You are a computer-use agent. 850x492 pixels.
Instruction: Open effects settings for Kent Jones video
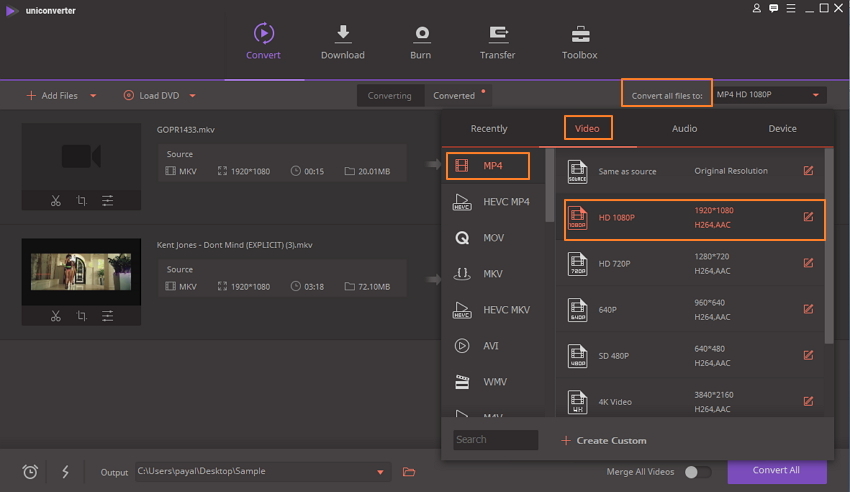107,316
